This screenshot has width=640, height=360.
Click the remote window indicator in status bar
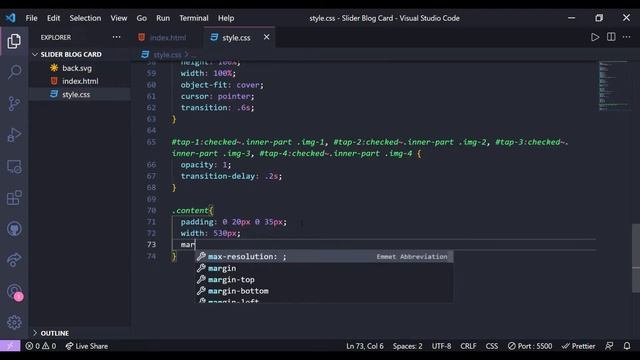(10, 346)
